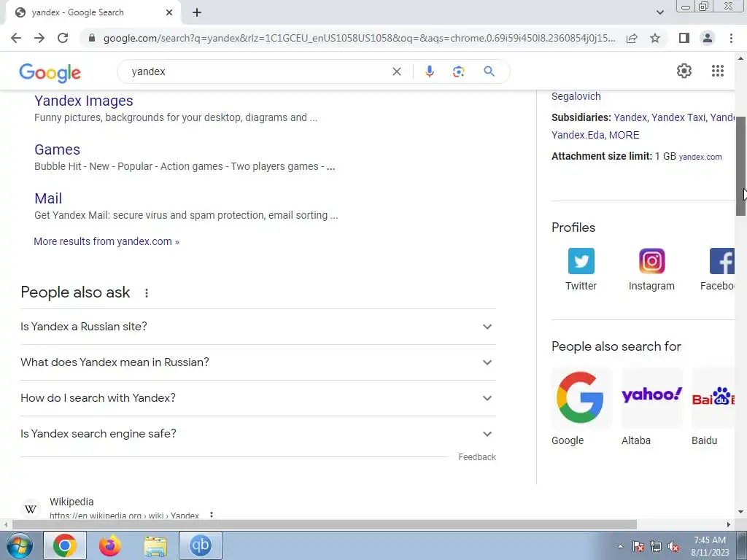Show hidden system tray icons
The width and height of the screenshot is (747, 560).
pos(620,546)
